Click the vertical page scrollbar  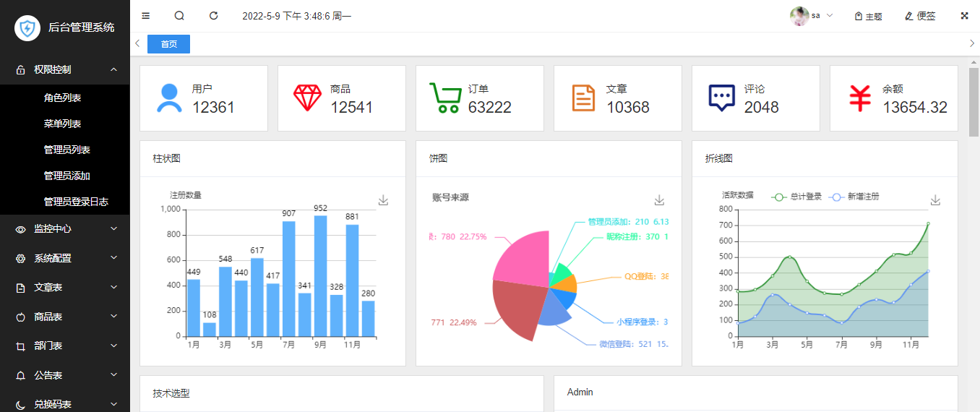tap(974, 101)
